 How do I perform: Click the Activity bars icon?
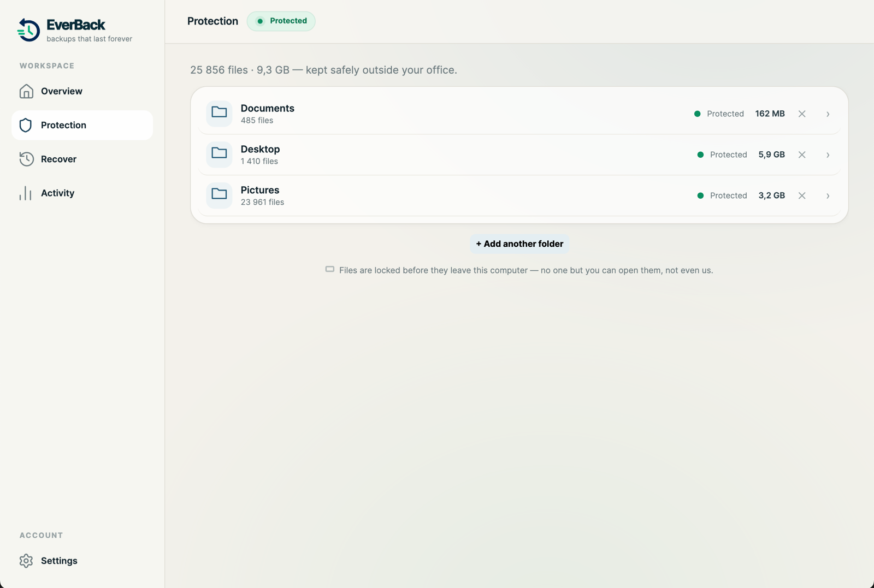click(x=26, y=193)
